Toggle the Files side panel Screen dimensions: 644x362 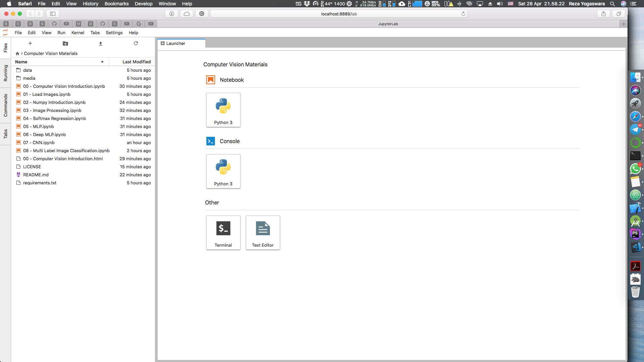tap(5, 48)
